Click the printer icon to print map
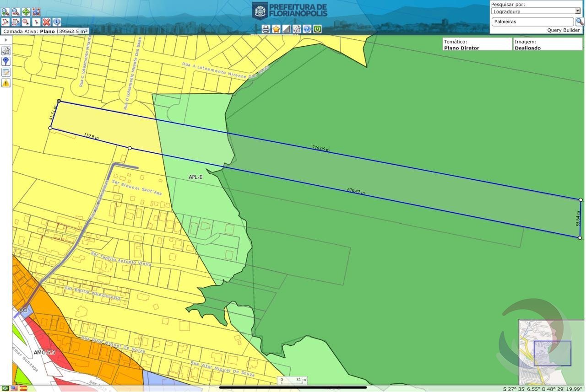The image size is (586, 392). click(x=266, y=29)
